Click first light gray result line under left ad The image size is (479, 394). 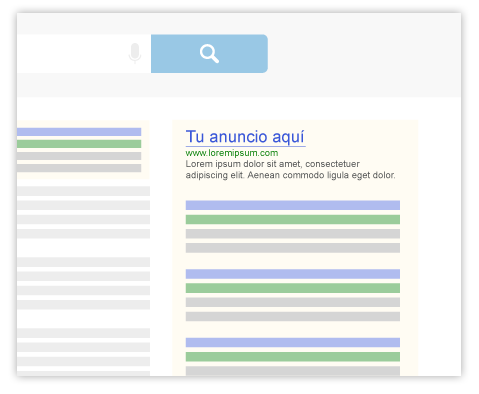pos(83,191)
